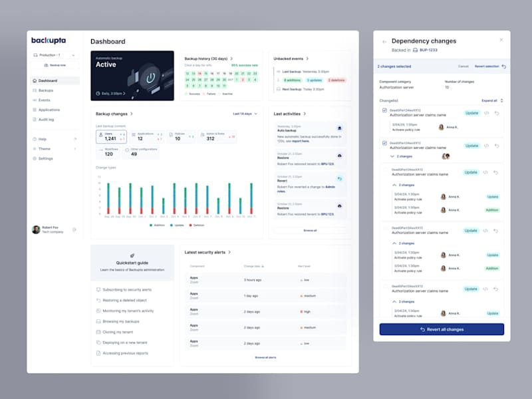Select the Users 1,241 stat card
This screenshot has width=532, height=399.
(x=111, y=137)
